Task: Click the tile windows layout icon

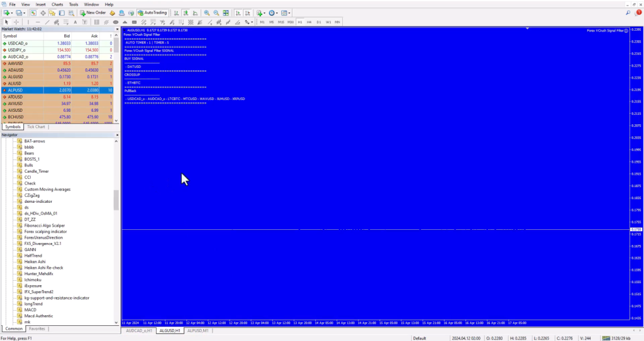Action: tap(225, 13)
